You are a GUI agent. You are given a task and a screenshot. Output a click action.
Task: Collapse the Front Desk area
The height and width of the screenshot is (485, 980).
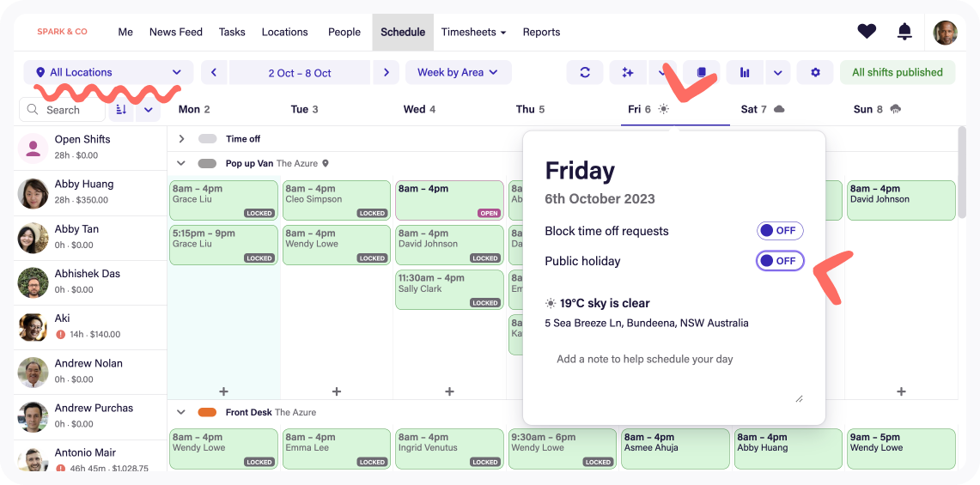[x=181, y=412]
